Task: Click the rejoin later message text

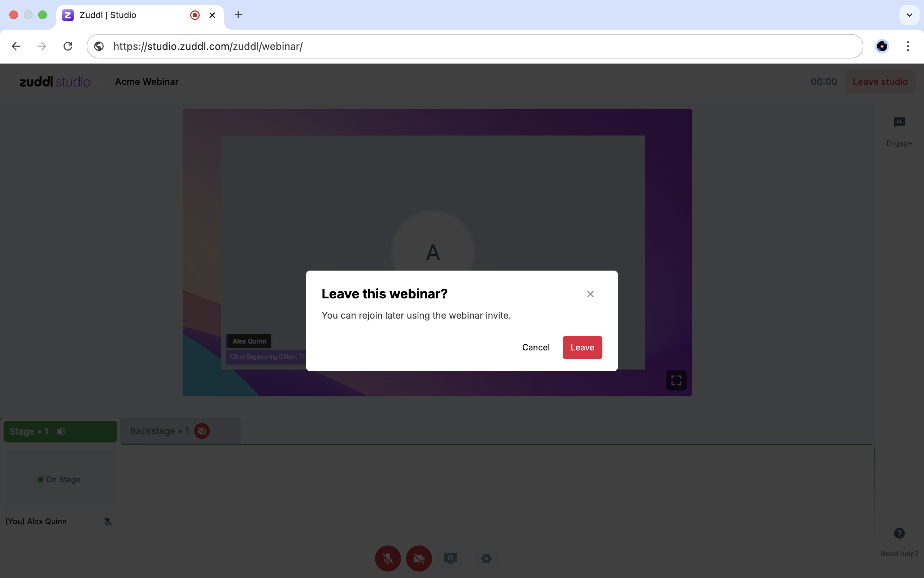Action: (x=416, y=315)
